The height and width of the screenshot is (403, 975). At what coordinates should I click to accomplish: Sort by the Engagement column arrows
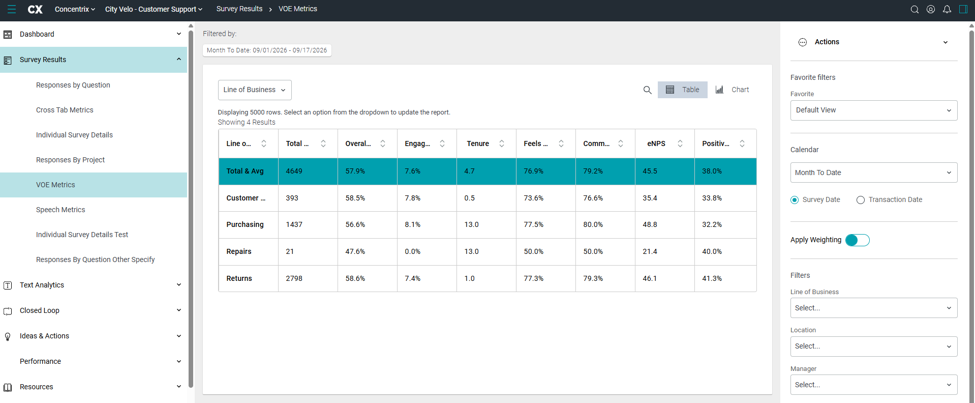coord(442,144)
